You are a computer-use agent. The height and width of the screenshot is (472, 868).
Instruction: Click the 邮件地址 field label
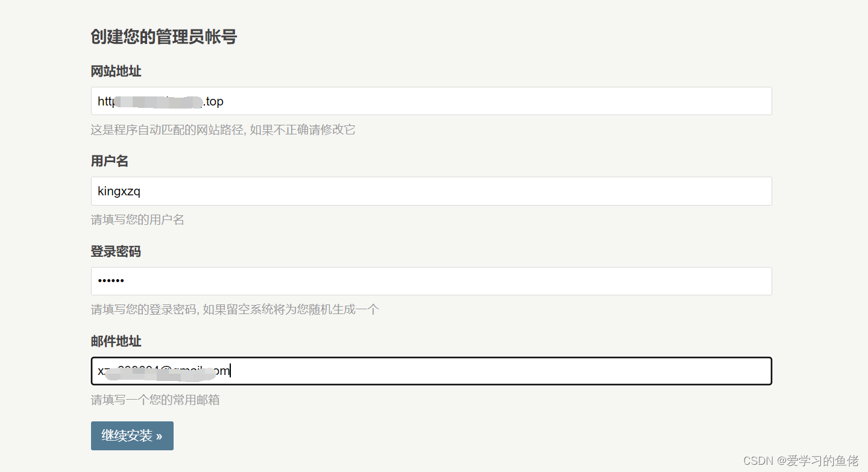point(116,341)
